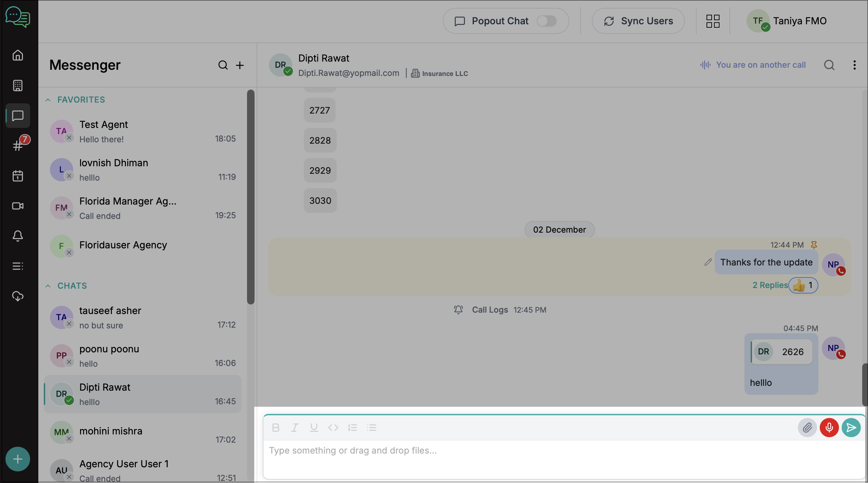Viewport: 868px width, 483px height.
Task: Send message with paper plane icon
Action: pyautogui.click(x=851, y=428)
